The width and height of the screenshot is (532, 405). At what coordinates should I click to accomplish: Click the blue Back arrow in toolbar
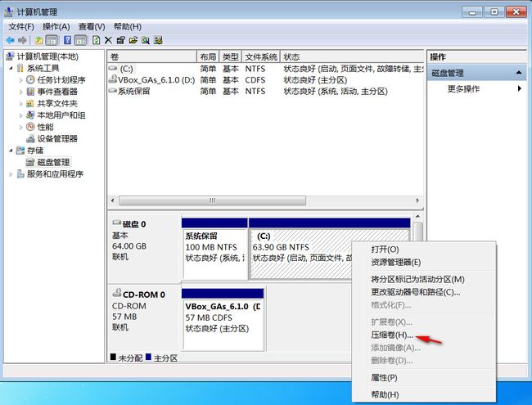coord(10,40)
